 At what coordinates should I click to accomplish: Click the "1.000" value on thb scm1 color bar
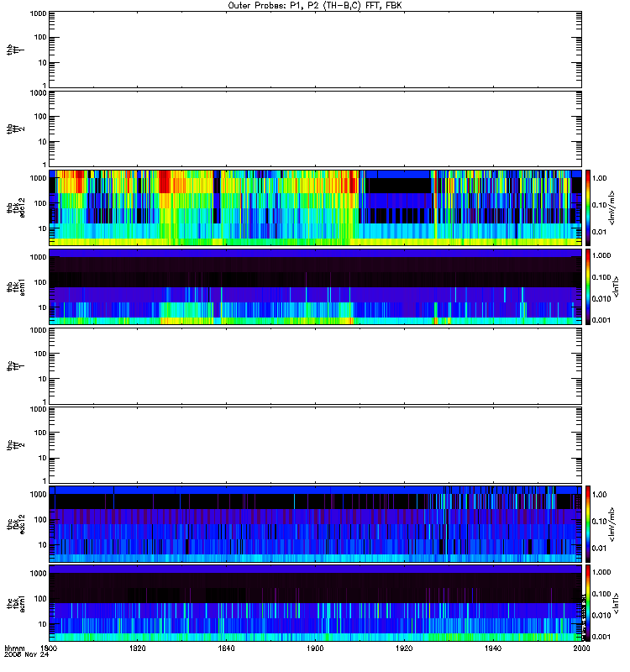[x=601, y=255]
